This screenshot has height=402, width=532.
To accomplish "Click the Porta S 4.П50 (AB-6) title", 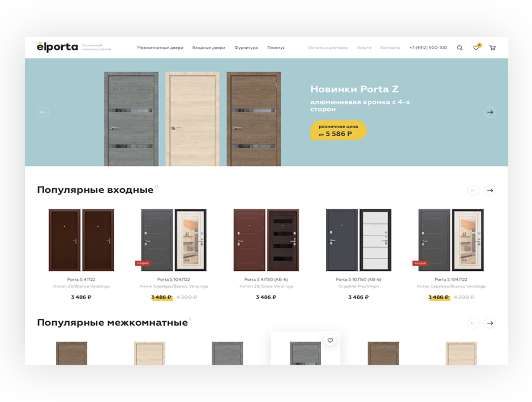I will (x=266, y=280).
